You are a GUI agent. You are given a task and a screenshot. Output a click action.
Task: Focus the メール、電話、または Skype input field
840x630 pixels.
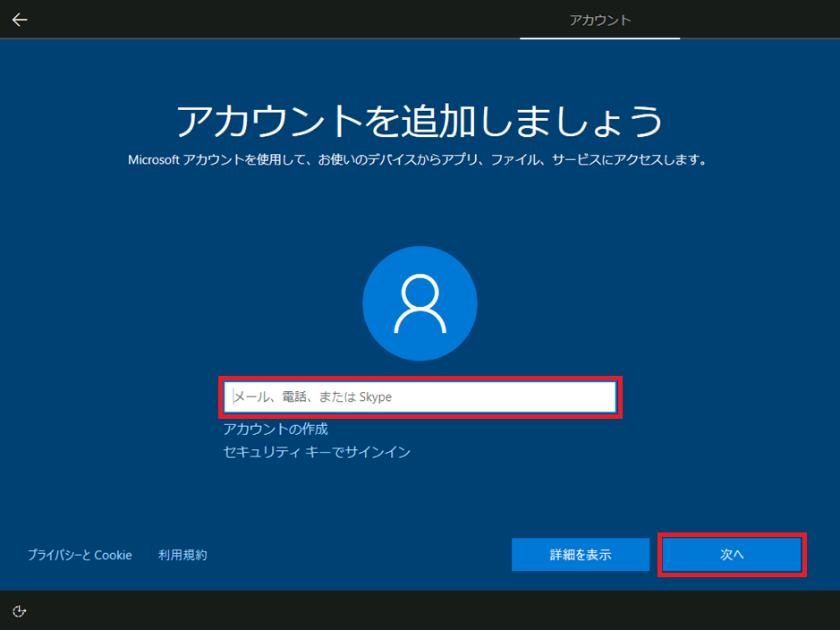(420, 397)
